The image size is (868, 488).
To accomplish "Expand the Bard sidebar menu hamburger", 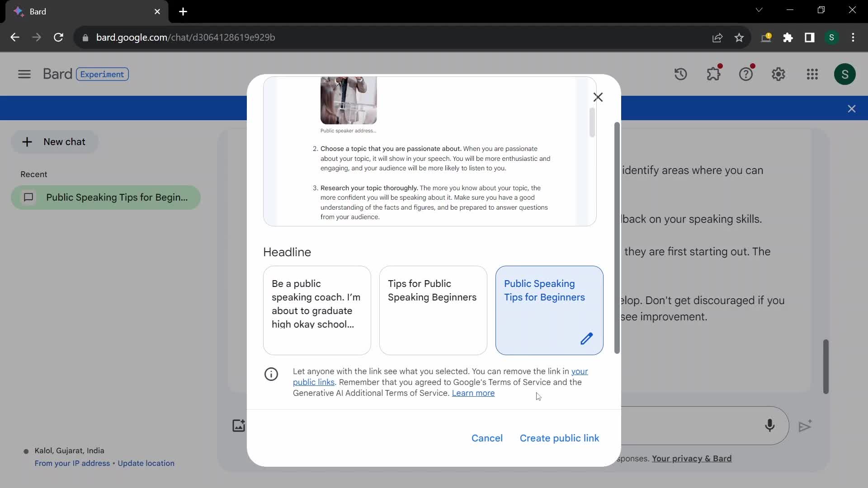I will (x=24, y=74).
